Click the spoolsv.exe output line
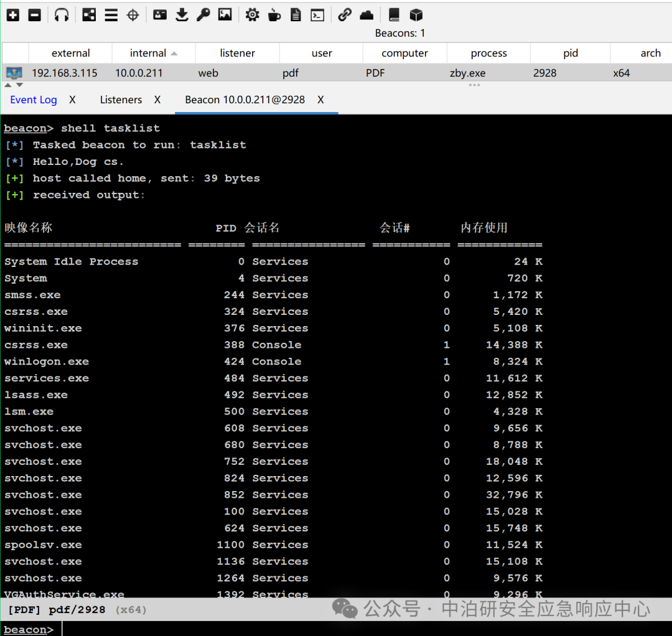Image resolution: width=672 pixels, height=636 pixels. point(273,545)
